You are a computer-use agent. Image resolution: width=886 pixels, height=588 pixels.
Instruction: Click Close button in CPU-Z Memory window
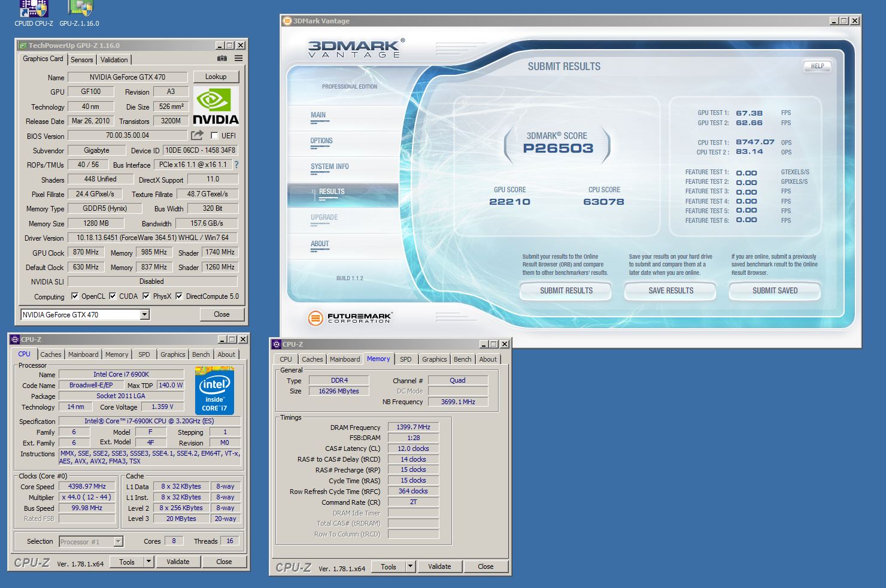pos(486,566)
